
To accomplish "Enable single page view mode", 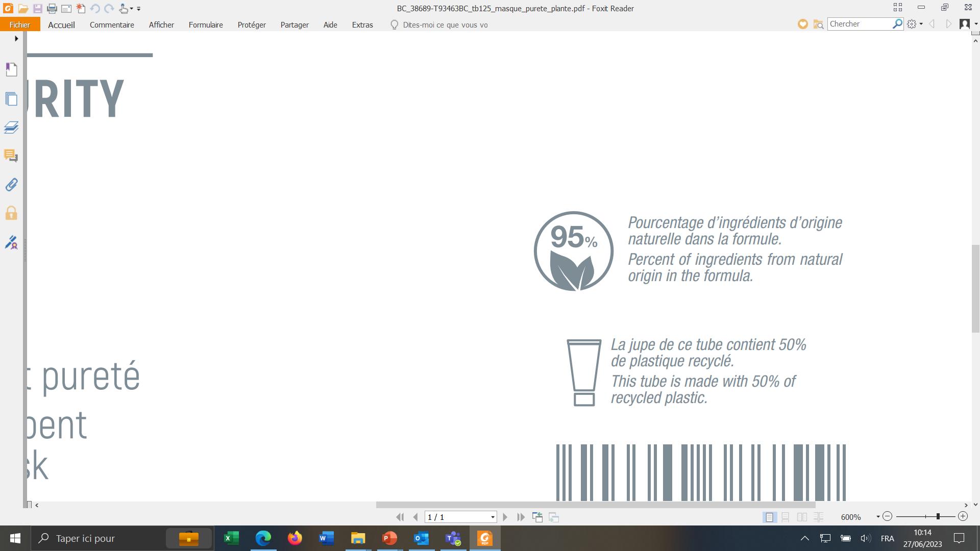I will 769,517.
